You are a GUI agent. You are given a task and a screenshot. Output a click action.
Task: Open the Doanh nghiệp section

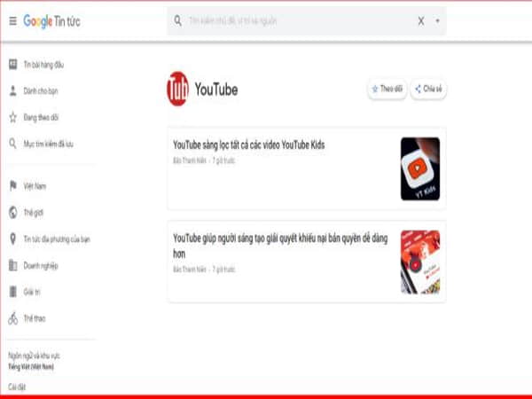coord(41,266)
